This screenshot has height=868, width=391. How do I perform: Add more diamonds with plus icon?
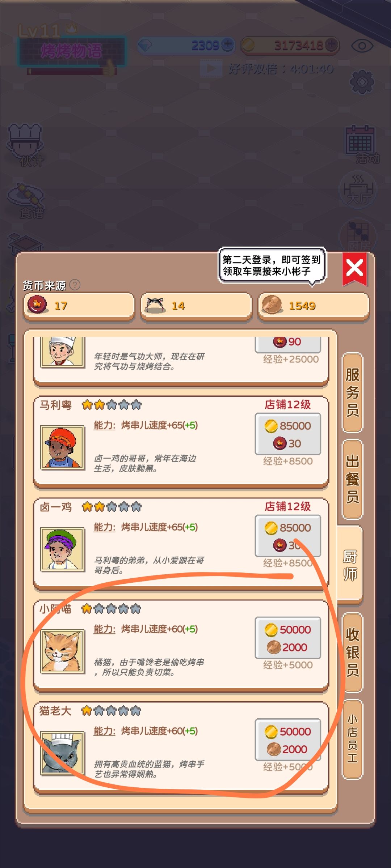[x=227, y=44]
